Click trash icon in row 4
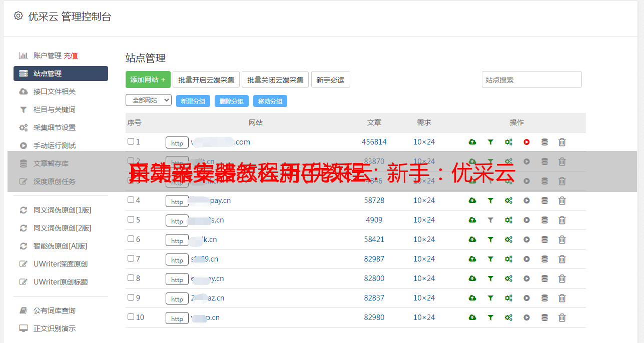The image size is (644, 343). 562,200
